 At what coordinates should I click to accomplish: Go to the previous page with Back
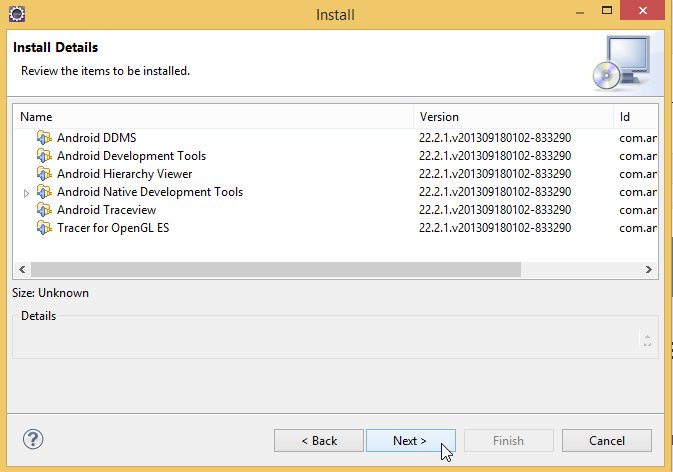click(319, 441)
